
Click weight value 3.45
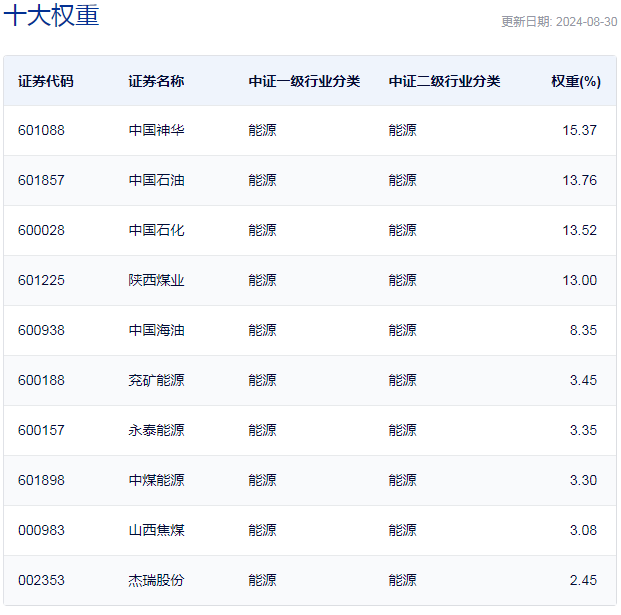click(x=583, y=380)
